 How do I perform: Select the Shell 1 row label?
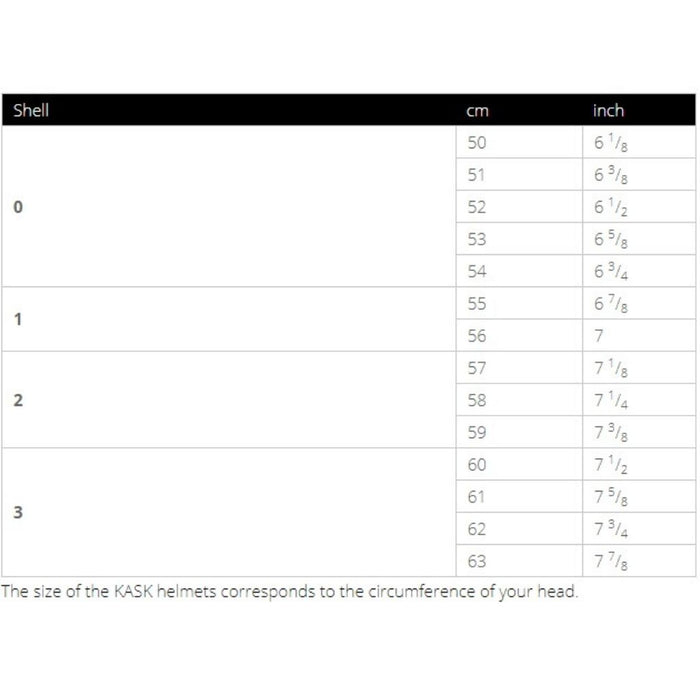pyautogui.click(x=18, y=320)
